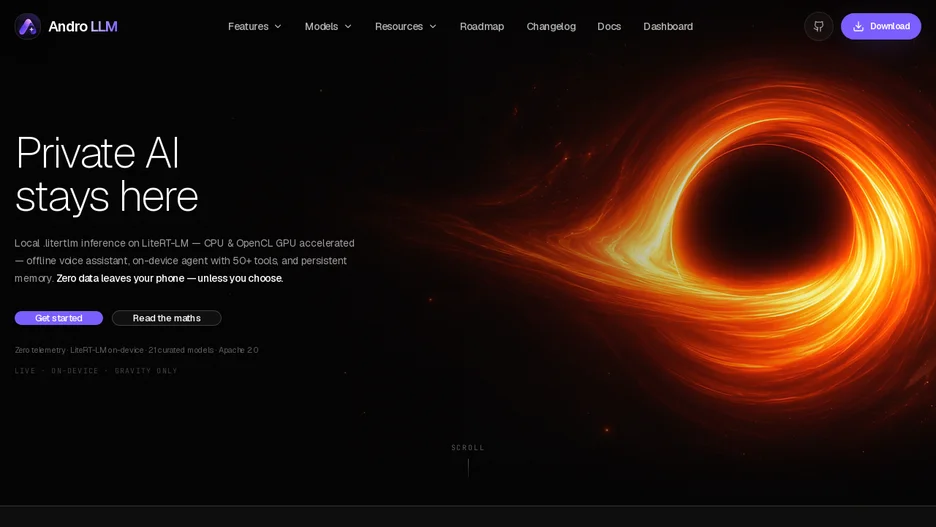Expand the Resources dropdown chevron
The image size is (936, 527).
click(x=433, y=26)
